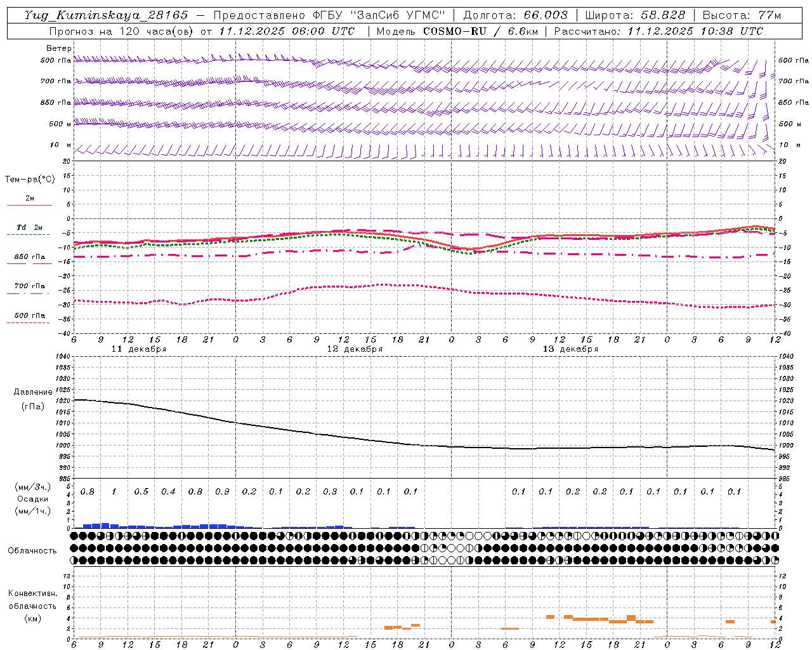The image size is (812, 650).
Task: Click the 700 гПа temperature legend entry
Action: tap(30, 286)
